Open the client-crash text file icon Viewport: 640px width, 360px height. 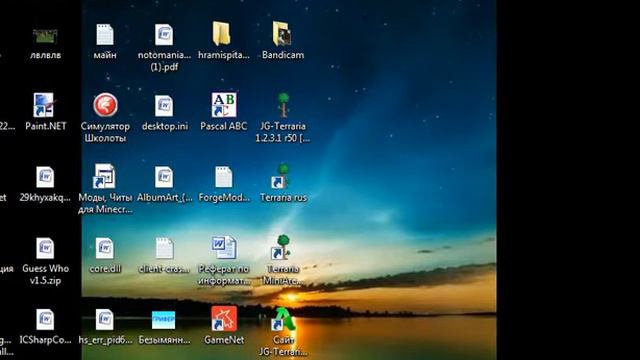click(164, 248)
